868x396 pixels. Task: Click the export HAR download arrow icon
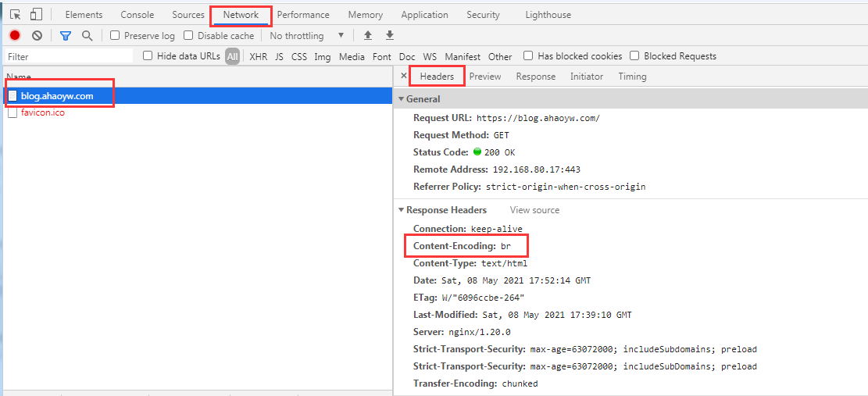coord(390,35)
